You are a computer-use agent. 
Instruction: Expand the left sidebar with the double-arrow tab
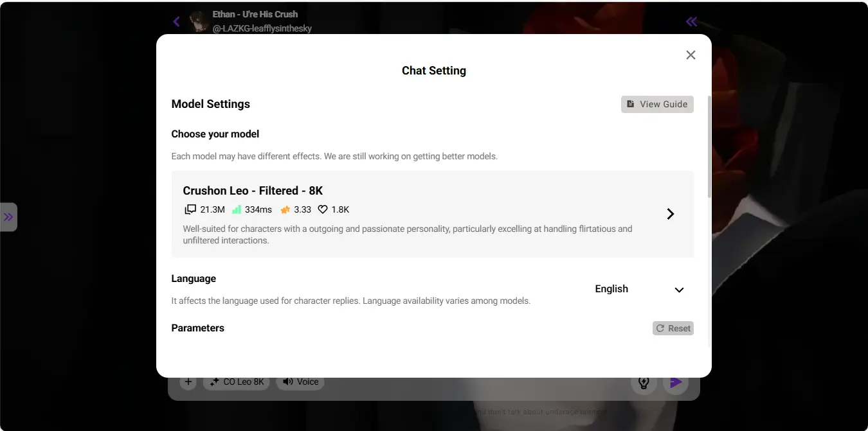(8, 217)
